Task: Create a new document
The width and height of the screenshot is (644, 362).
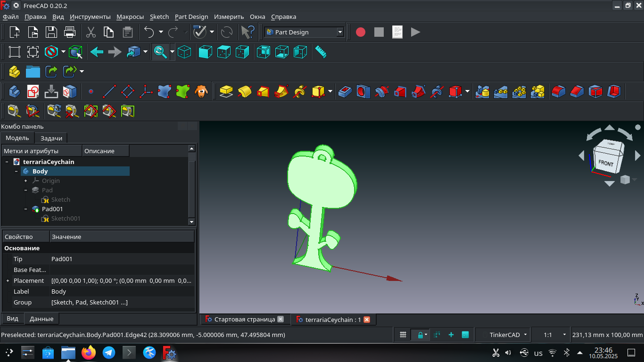Action: [x=15, y=32]
